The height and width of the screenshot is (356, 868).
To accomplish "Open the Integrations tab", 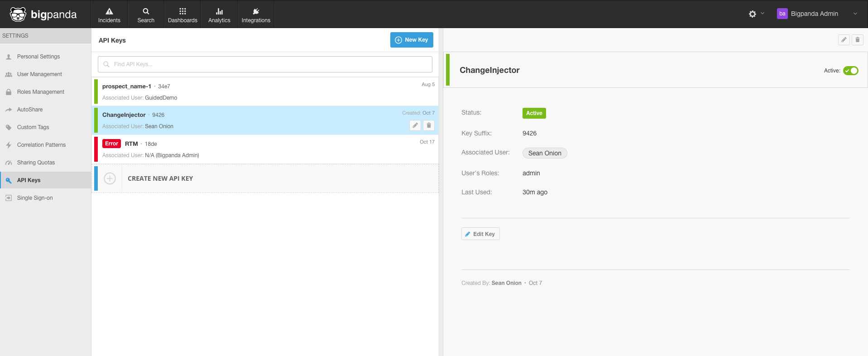I will point(256,14).
